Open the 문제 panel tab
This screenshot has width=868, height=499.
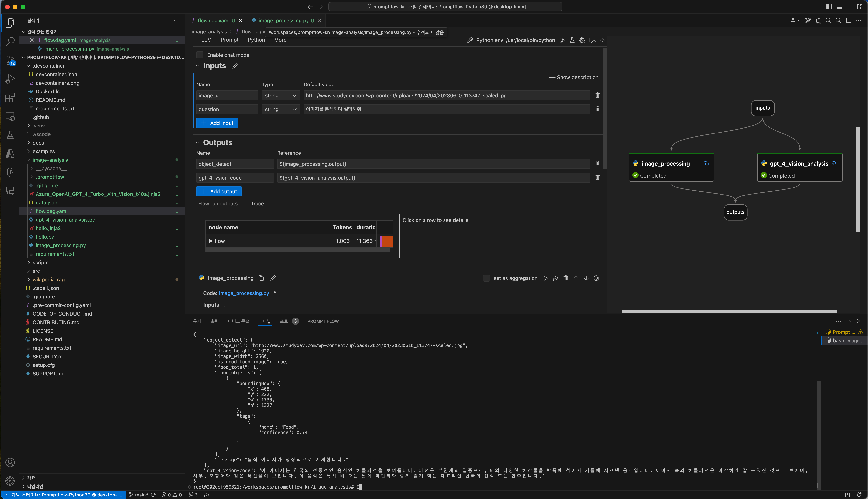pos(197,321)
